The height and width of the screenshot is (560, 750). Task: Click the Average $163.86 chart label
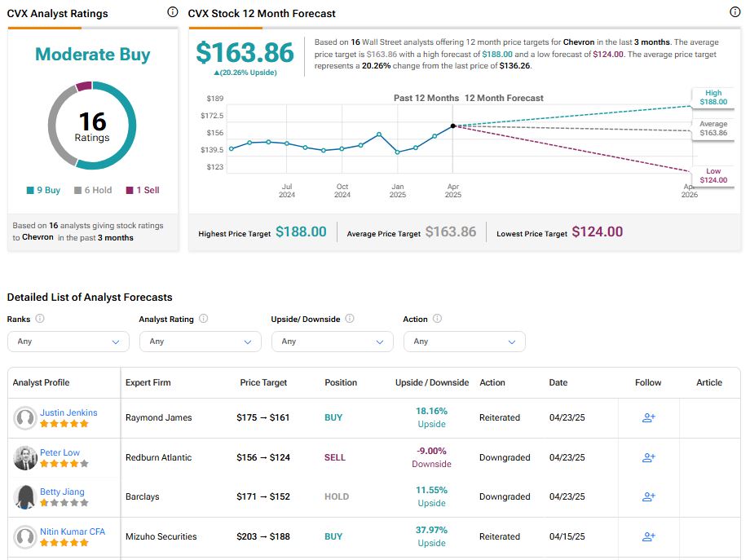pos(713,128)
